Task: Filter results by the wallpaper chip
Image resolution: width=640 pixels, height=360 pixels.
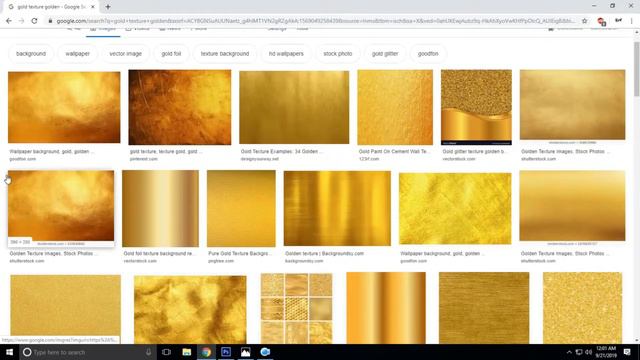Action: (77, 53)
